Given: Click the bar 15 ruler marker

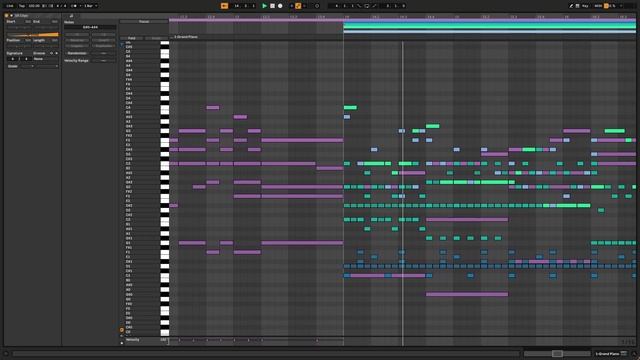Looking at the screenshot, I should 456,17.
